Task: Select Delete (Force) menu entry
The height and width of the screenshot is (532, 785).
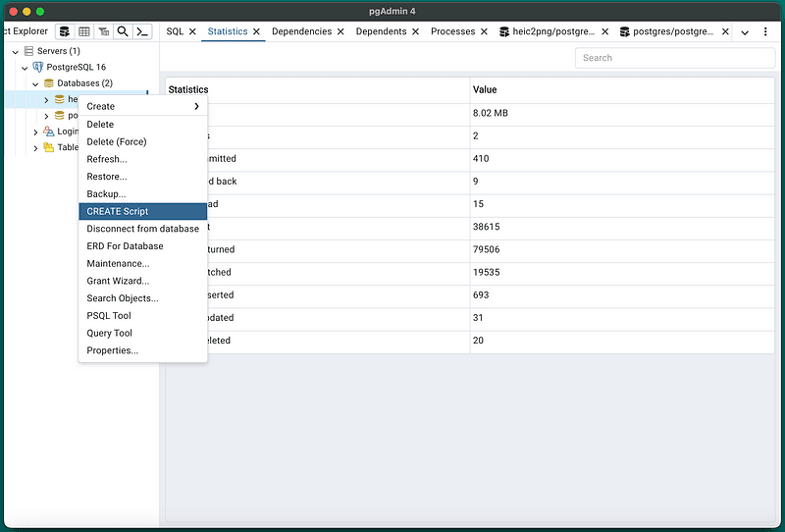Action: 142,141
